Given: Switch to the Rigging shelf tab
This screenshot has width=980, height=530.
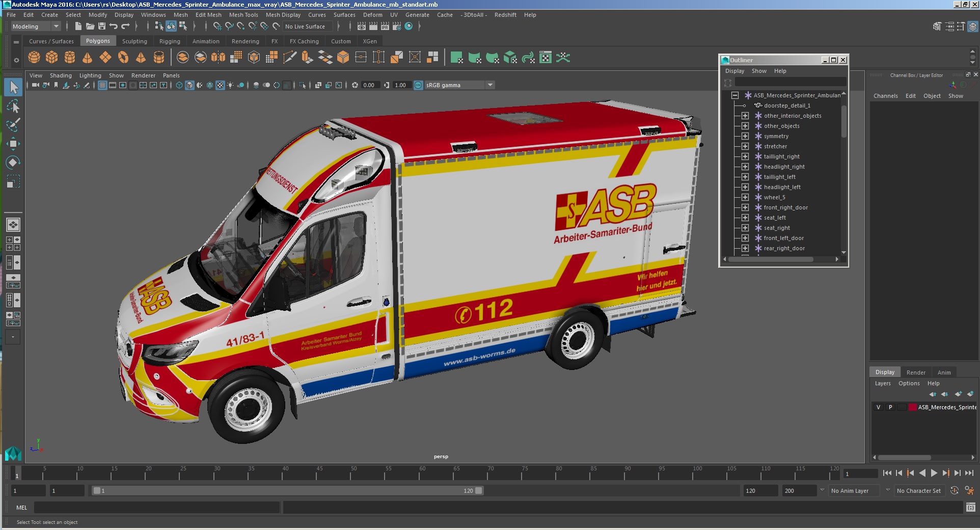Looking at the screenshot, I should pos(170,41).
